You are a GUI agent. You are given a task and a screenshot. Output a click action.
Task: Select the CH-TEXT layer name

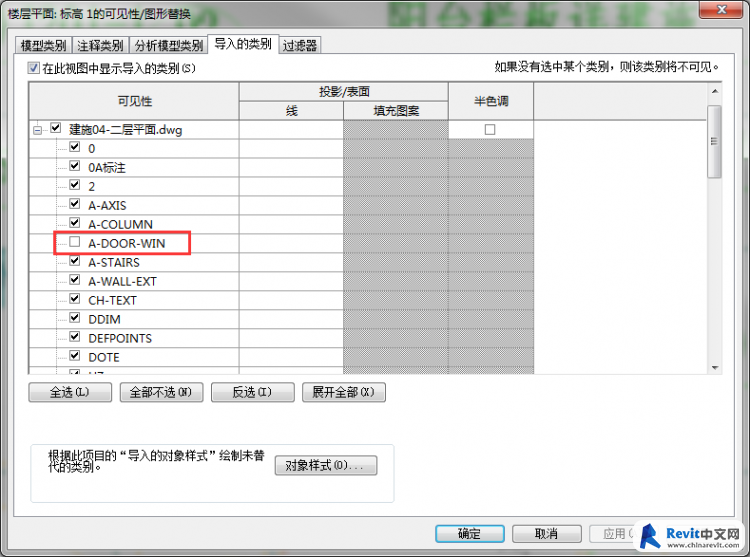(x=112, y=300)
